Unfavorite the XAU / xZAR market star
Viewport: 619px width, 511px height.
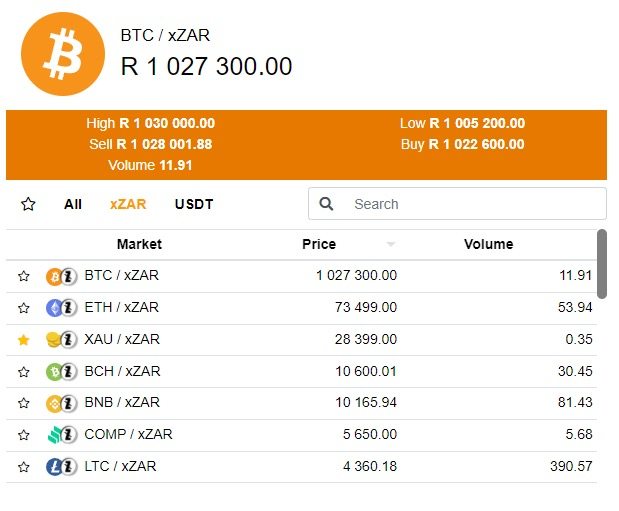click(x=24, y=340)
